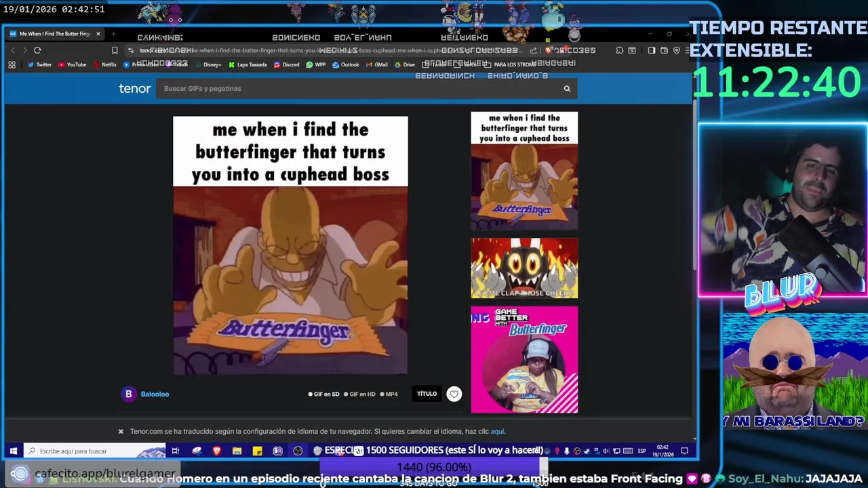868x488 pixels.
Task: Open the 'Game Better with Butterfinger' thumbnail
Action: coord(524,359)
